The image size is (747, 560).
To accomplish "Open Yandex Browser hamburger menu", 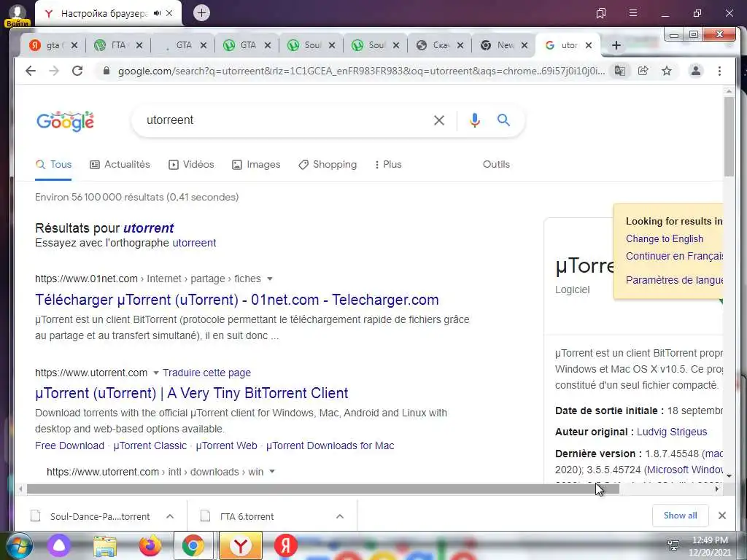I will [x=632, y=13].
